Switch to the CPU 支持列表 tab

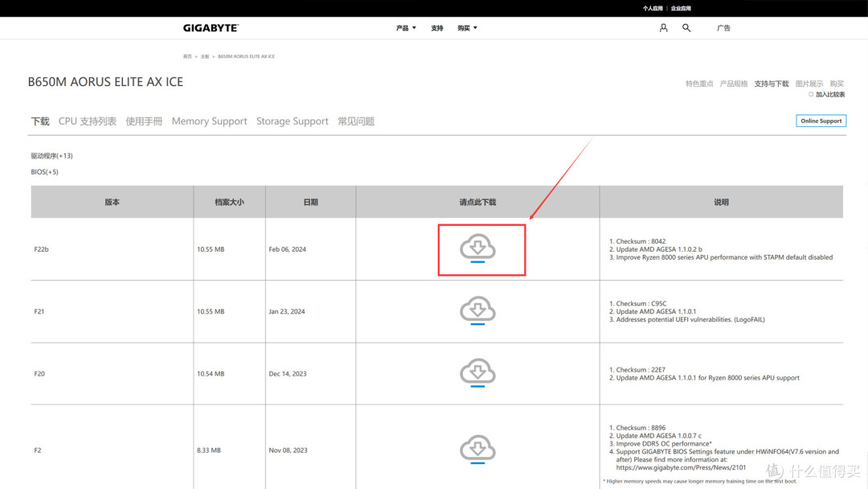pos(88,121)
